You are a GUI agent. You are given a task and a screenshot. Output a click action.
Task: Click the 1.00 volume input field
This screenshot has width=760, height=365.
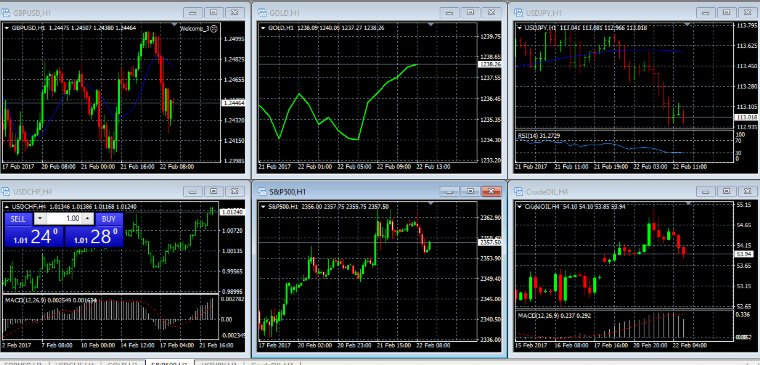(63, 219)
